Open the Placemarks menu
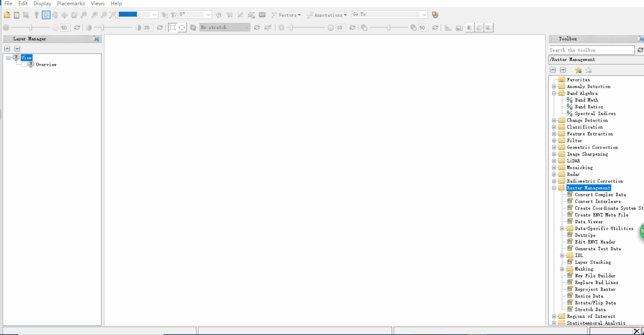The width and height of the screenshot is (644, 335). [x=71, y=3]
